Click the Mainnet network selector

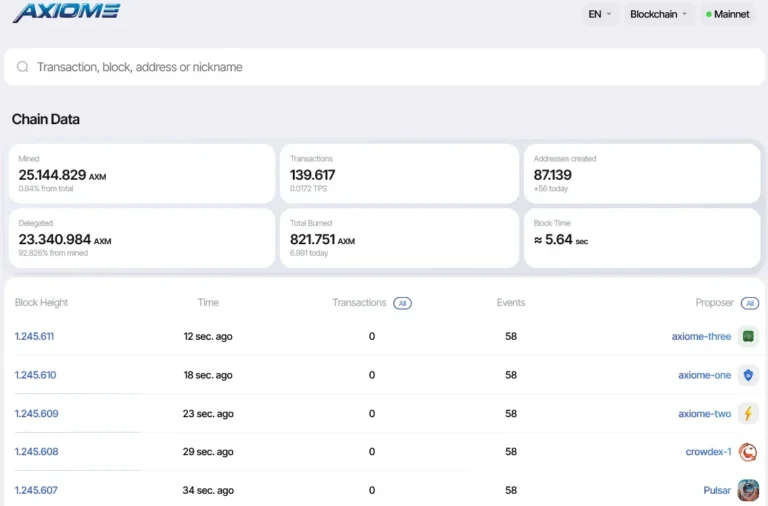(728, 14)
